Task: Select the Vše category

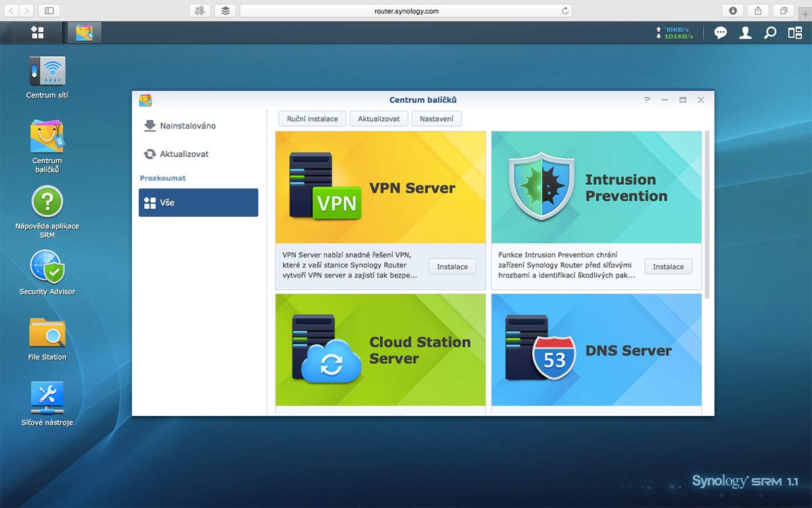Action: pos(198,203)
